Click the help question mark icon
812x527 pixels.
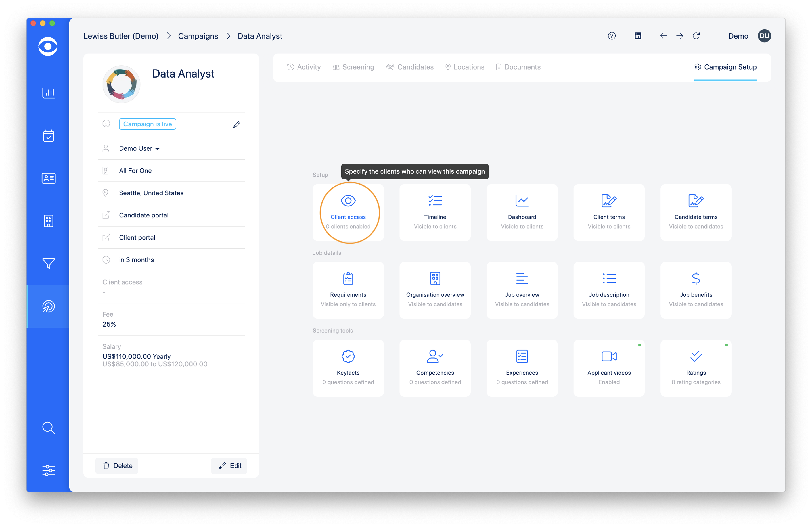point(611,36)
